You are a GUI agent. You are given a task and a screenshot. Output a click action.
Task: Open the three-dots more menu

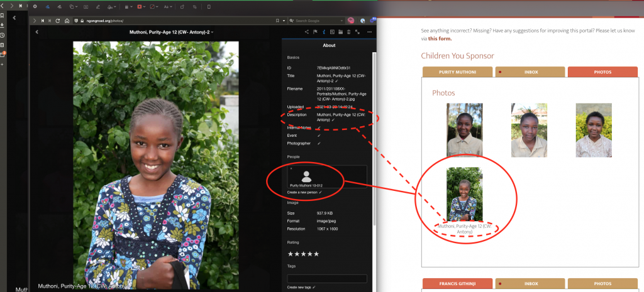coord(370,32)
